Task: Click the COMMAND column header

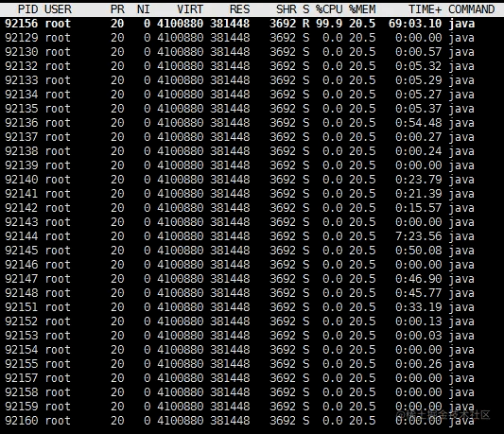Action: tap(472, 9)
